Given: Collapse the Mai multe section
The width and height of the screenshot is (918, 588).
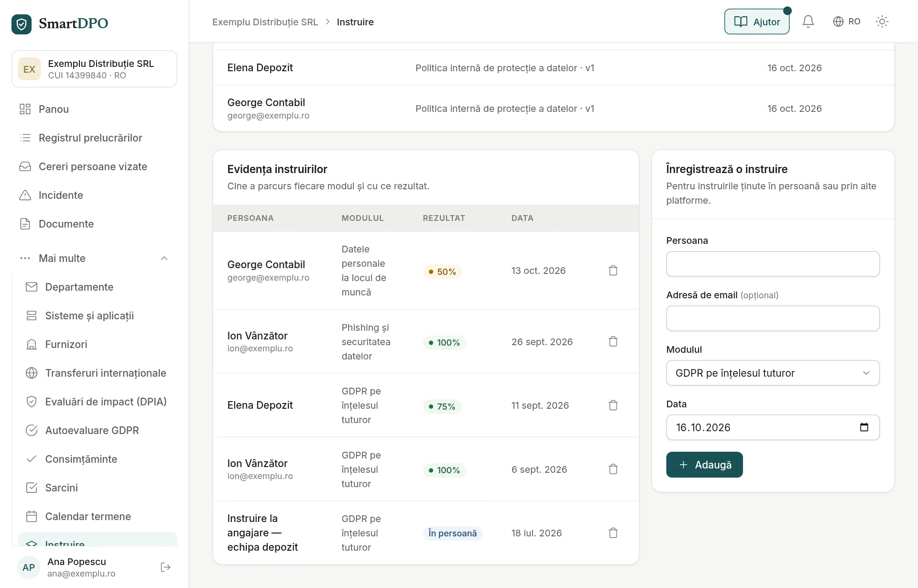Looking at the screenshot, I should pos(94,258).
